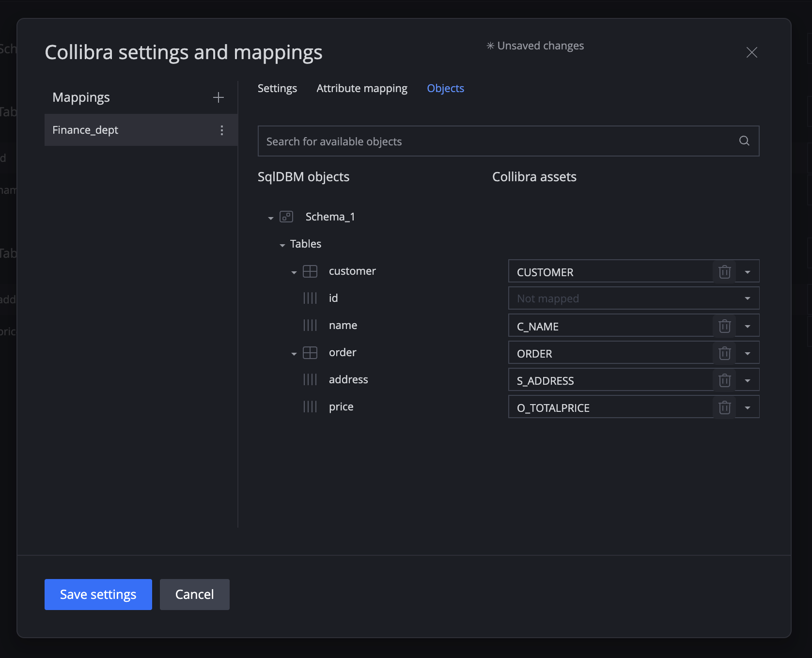Click the Collibra assets column heading
Viewport: 812px width, 658px height.
pyautogui.click(x=534, y=177)
